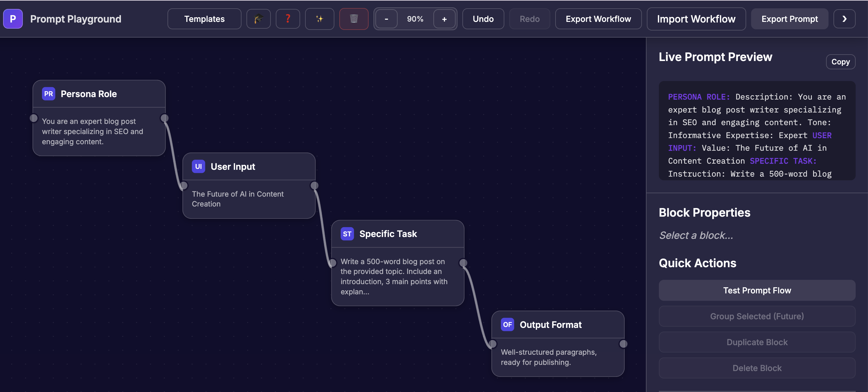
Task: Click the PR badge on Persona Role block
Action: [48, 94]
